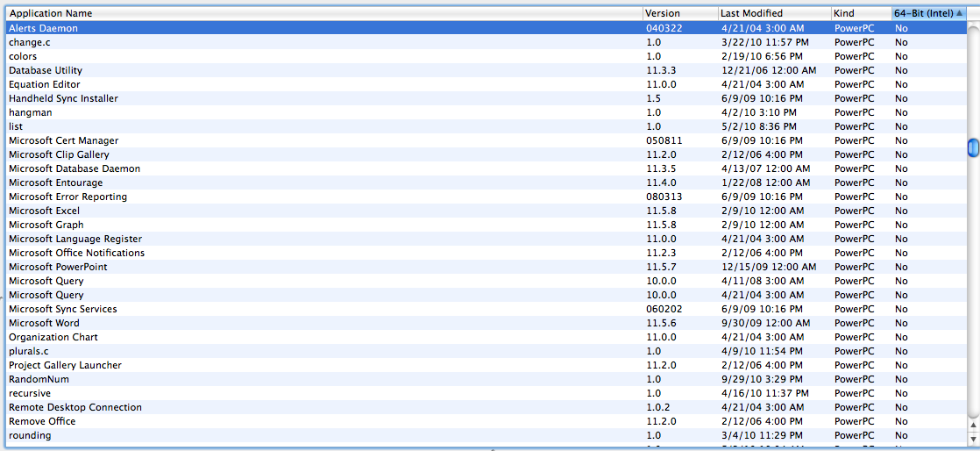Click the PowerPC kind in Microsoft Word row
The width and height of the screenshot is (980, 451).
[854, 323]
